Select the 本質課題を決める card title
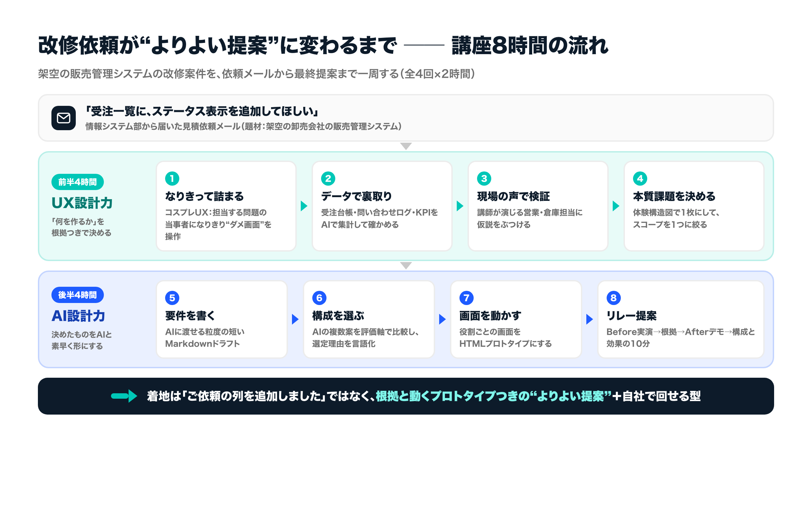The image size is (812, 514). click(x=674, y=196)
